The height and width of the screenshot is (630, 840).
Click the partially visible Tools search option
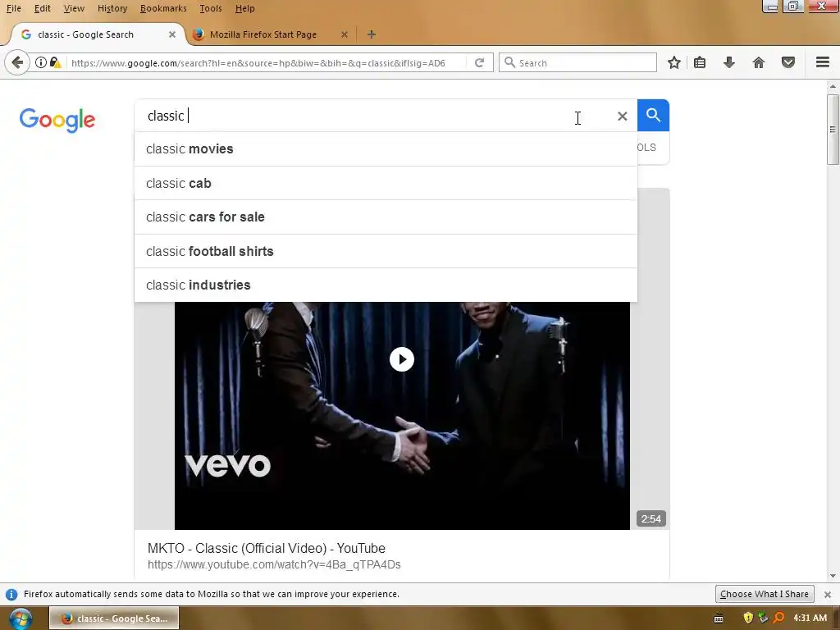coord(646,148)
